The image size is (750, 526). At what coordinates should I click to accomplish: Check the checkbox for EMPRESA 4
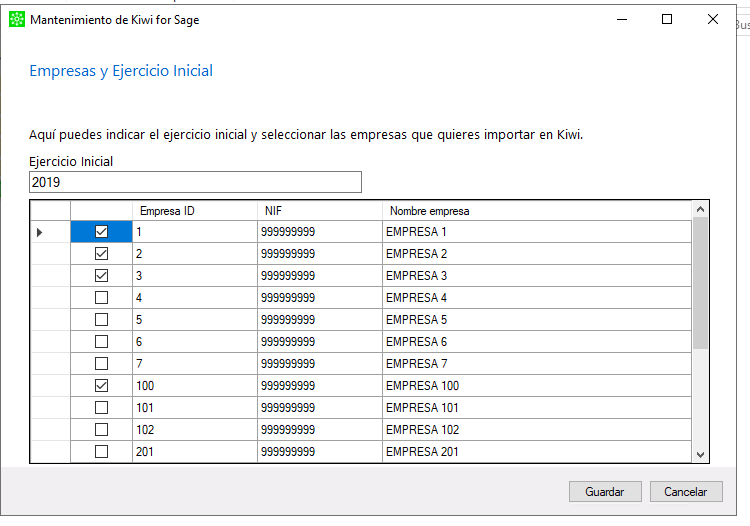tap(101, 298)
